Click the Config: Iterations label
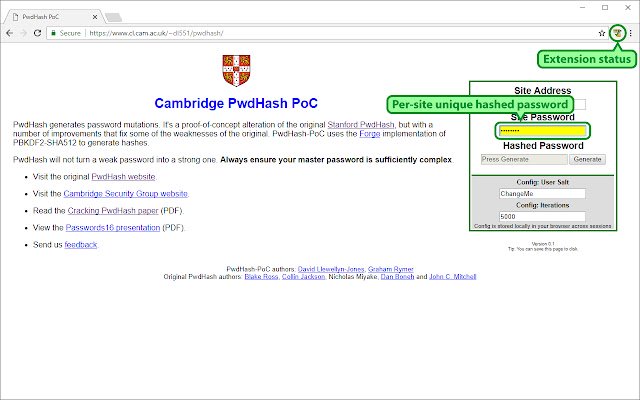The height and width of the screenshot is (400, 640). [542, 205]
